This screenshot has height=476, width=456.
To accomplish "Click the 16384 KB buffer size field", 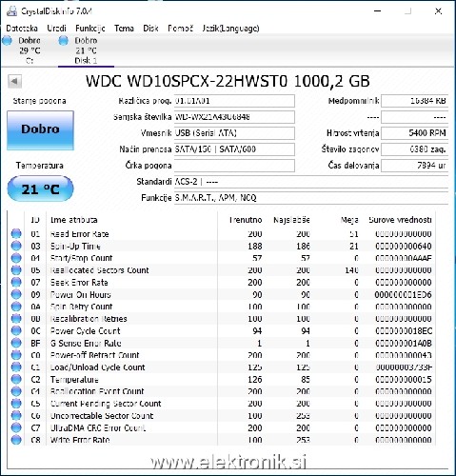I will pos(414,101).
